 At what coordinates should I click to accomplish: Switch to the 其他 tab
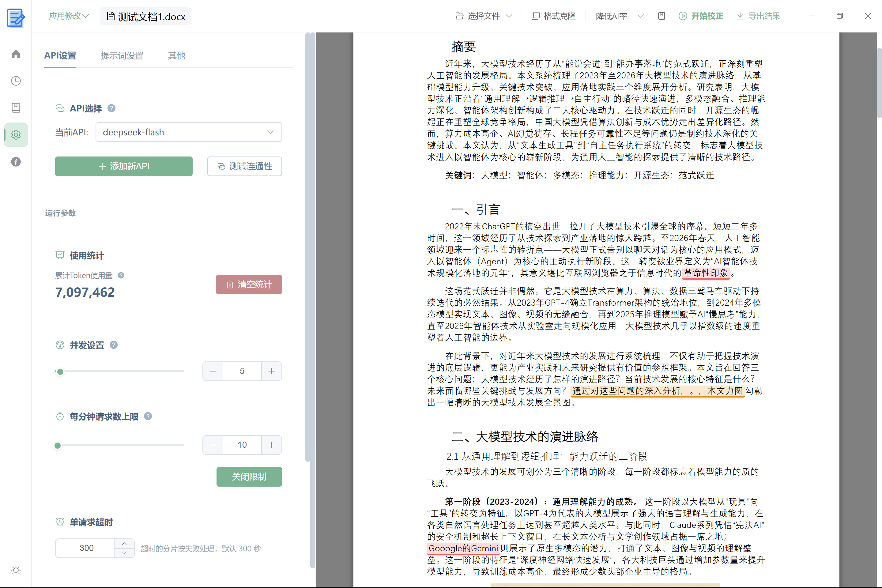pos(176,55)
